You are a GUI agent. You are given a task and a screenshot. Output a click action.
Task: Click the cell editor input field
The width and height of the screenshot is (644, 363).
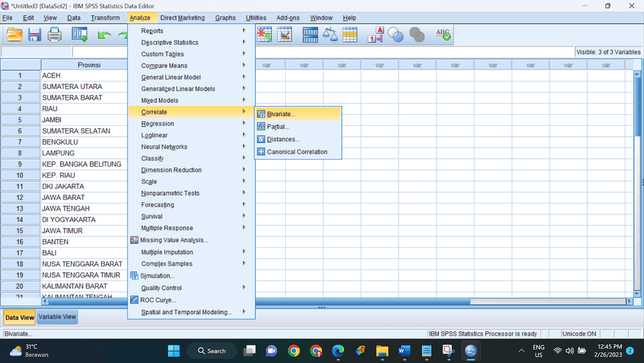324,52
